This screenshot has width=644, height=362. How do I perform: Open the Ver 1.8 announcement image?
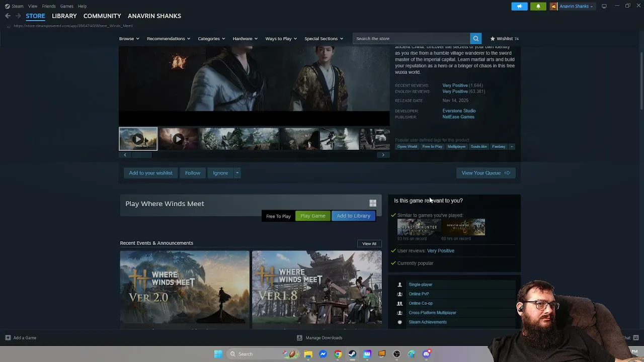click(x=317, y=288)
